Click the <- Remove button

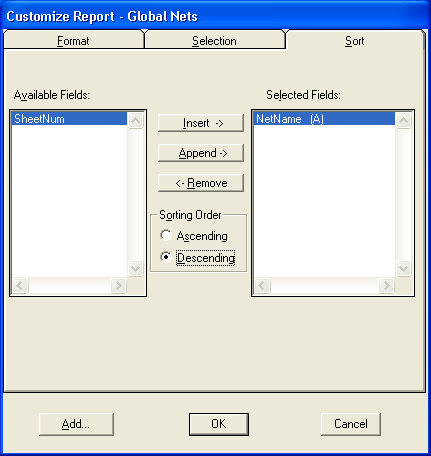coord(201,183)
